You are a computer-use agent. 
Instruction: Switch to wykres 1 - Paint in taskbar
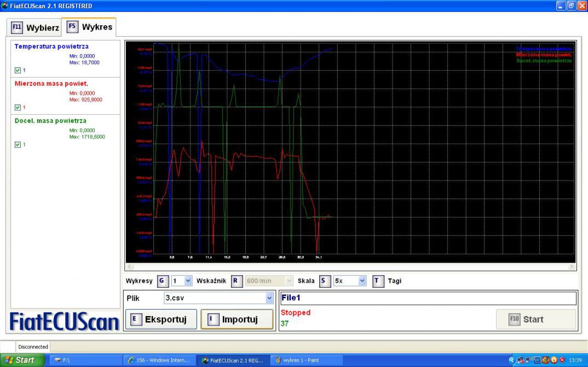coord(307,360)
